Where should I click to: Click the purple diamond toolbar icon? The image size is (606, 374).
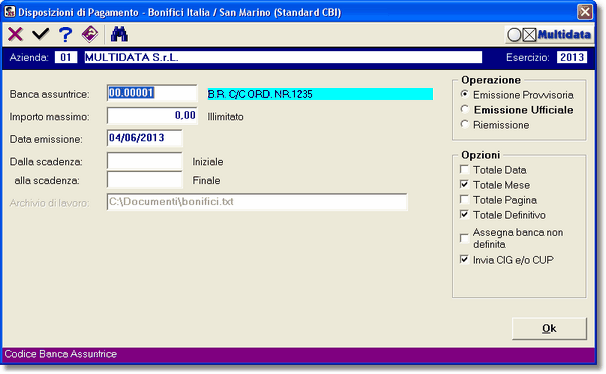click(x=90, y=34)
